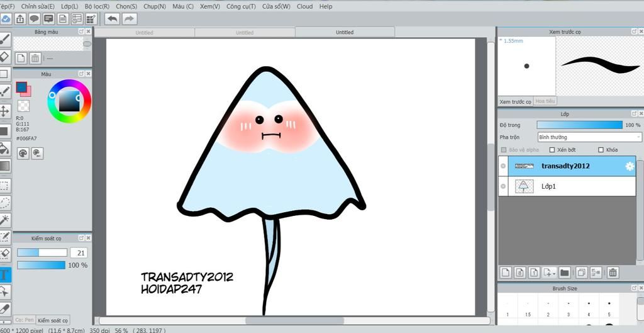This screenshot has height=333, width=644.
Task: Click the document page toolbar icon
Action: point(62,19)
